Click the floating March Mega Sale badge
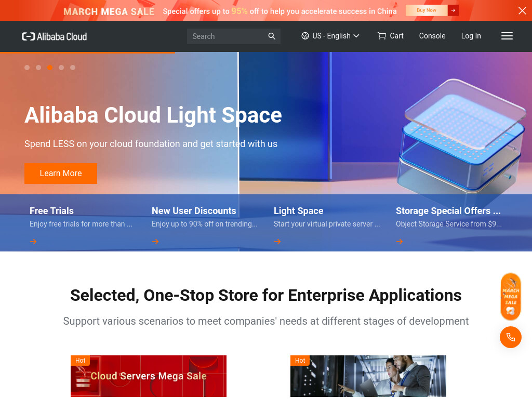The image size is (532, 399). pos(511,297)
